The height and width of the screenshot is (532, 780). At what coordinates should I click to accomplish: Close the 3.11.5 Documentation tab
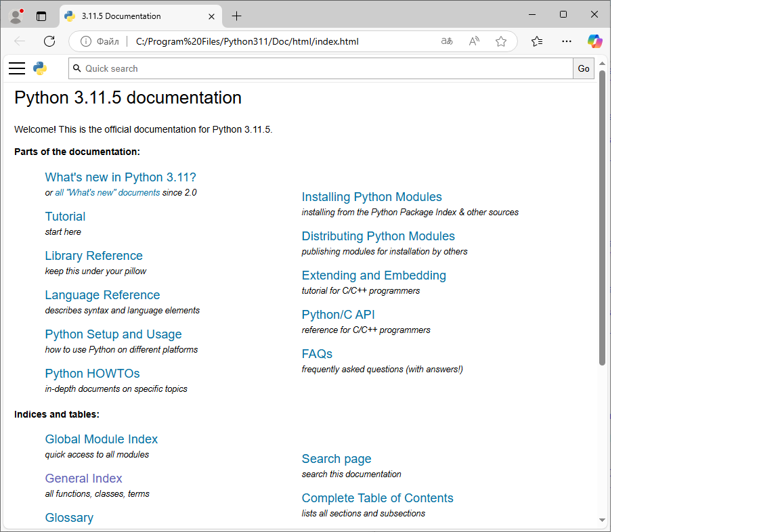(211, 16)
